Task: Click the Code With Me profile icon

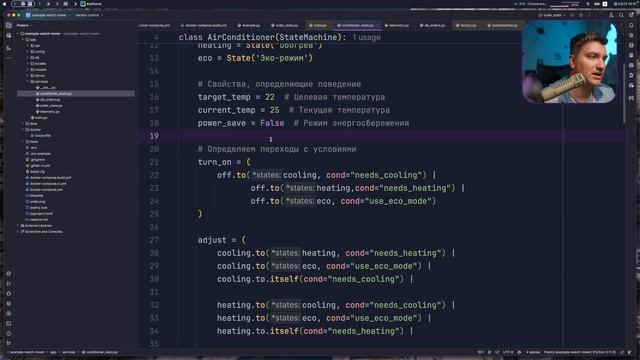Action: pyautogui.click(x=611, y=15)
